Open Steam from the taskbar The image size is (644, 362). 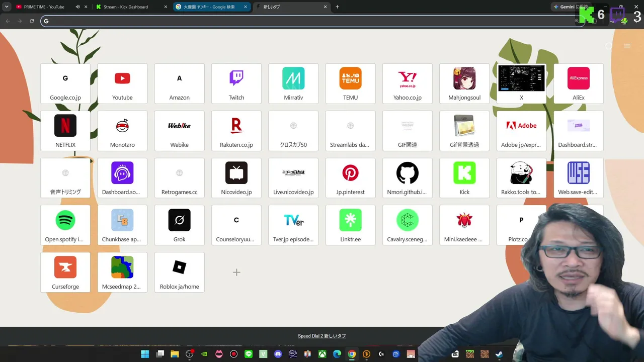coord(499,354)
